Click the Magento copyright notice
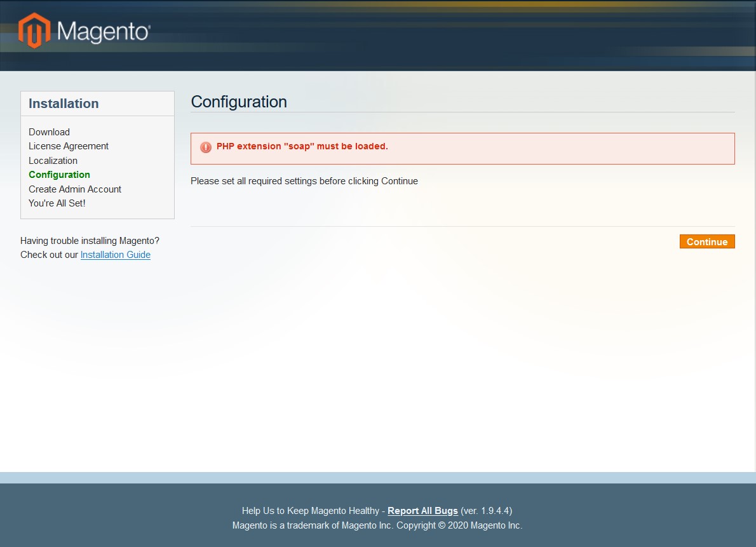The image size is (756, 547). (x=377, y=525)
